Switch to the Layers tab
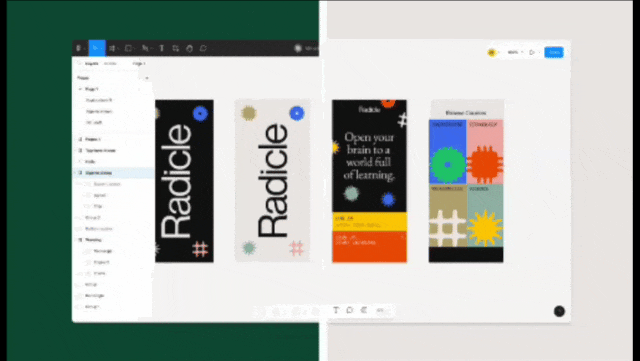Screen dimensions: 640x361 coord(91,64)
